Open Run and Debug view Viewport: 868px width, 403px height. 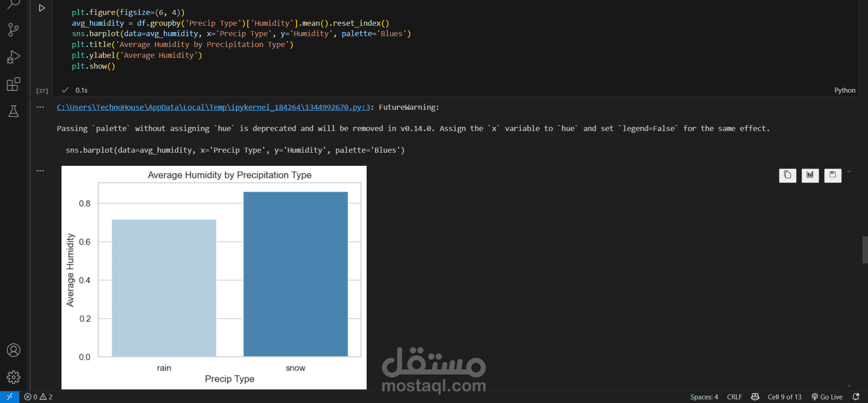14,57
